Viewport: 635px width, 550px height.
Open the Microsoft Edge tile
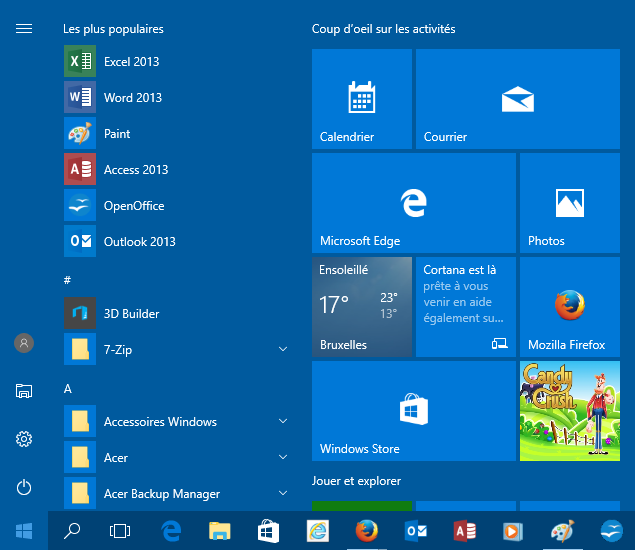[x=413, y=203]
